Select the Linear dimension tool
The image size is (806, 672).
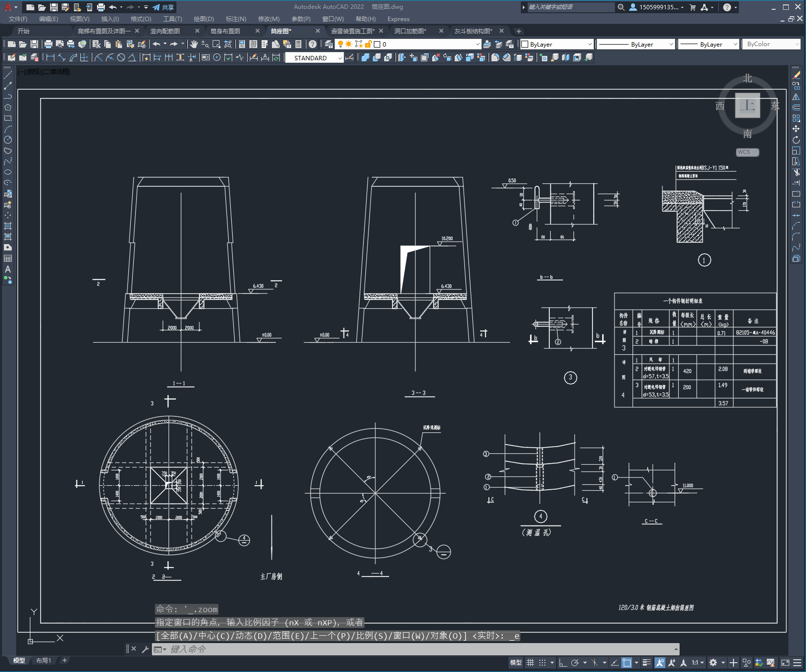[50, 58]
